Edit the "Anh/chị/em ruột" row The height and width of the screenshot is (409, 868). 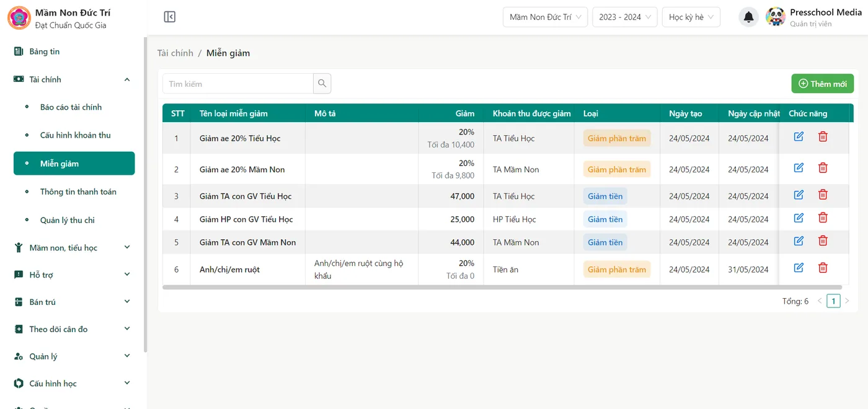point(799,268)
